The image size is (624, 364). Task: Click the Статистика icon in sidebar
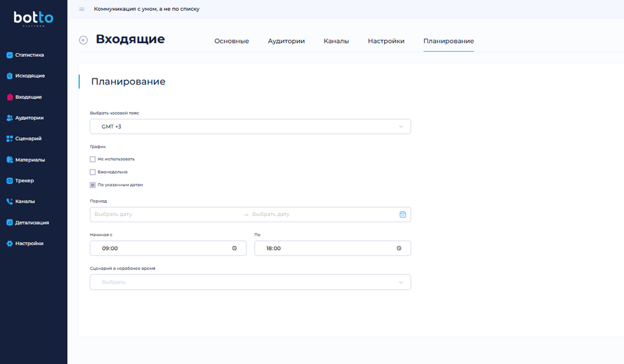pyautogui.click(x=9, y=56)
